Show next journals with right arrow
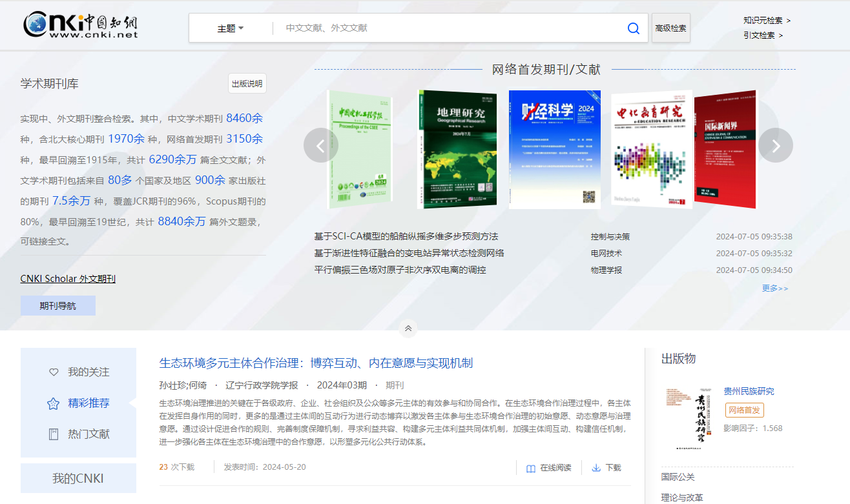Screen dimensions: 850x504 (775, 146)
